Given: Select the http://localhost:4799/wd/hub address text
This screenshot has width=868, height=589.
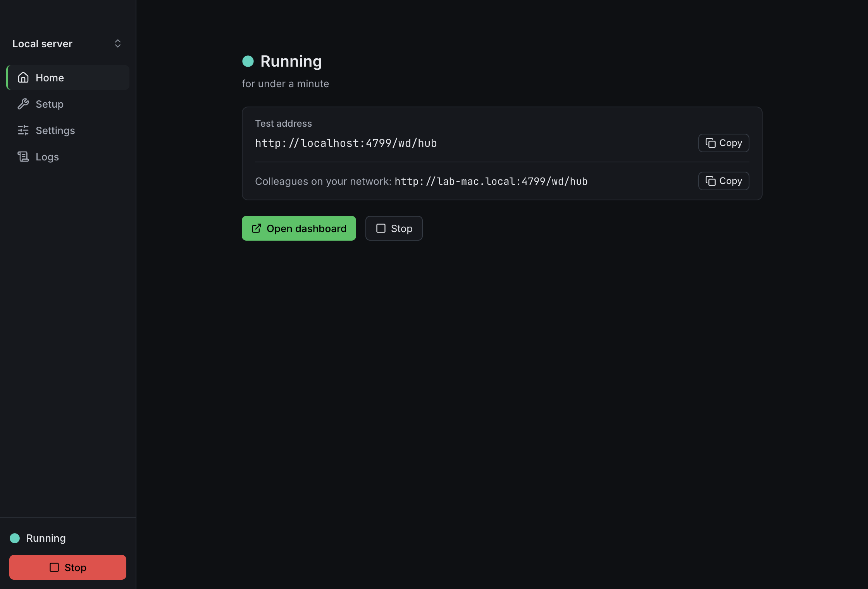Looking at the screenshot, I should click(346, 143).
